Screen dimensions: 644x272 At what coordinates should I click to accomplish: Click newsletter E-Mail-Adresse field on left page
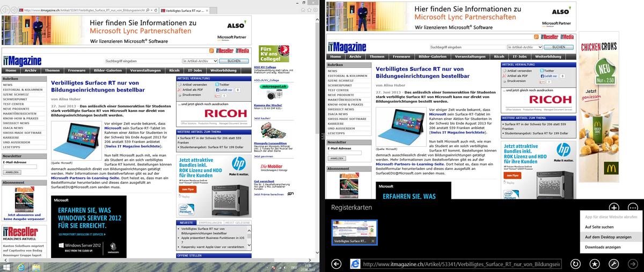click(x=20, y=167)
